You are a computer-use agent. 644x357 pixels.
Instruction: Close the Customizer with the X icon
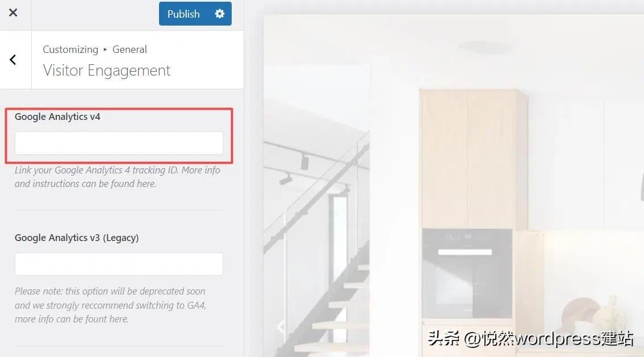(13, 13)
